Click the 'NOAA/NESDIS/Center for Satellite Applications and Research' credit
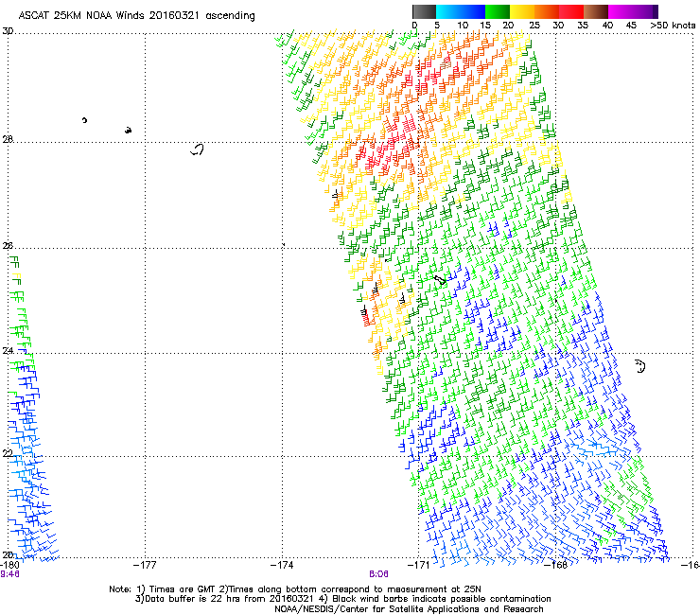 (x=409, y=609)
